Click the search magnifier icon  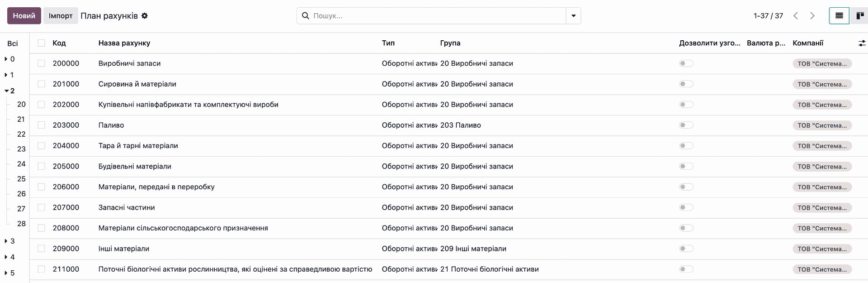point(306,16)
